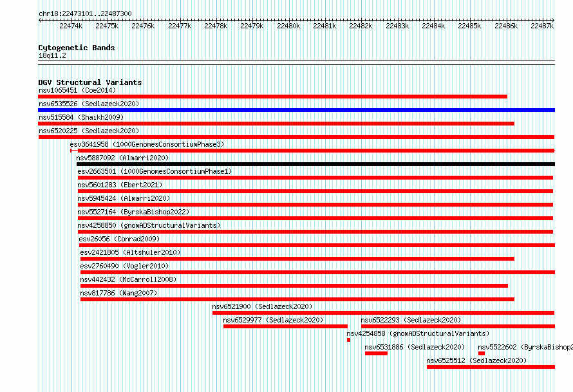Select nsv442432 (McCarroll2008) label
The height and width of the screenshot is (392, 573).
[x=128, y=279]
